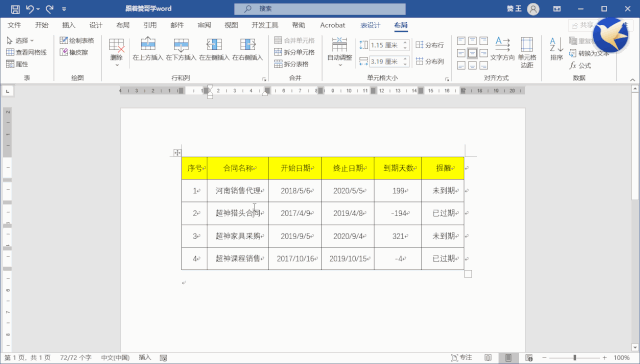Undo the last action
Screen dimensions: 640x364
point(29,9)
